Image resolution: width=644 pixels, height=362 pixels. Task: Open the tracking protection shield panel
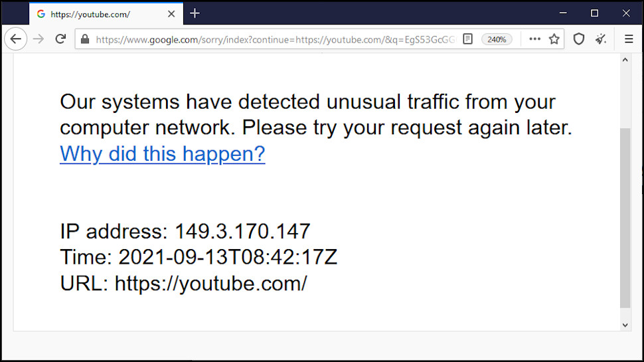(579, 39)
